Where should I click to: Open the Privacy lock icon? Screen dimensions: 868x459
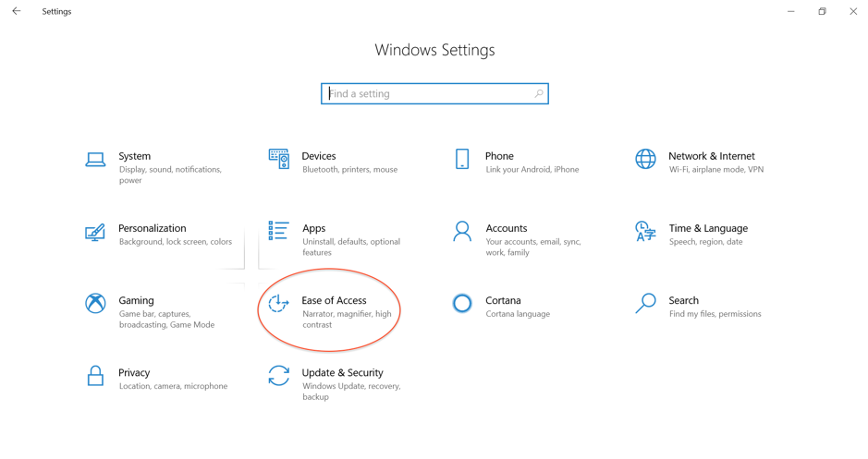click(95, 375)
